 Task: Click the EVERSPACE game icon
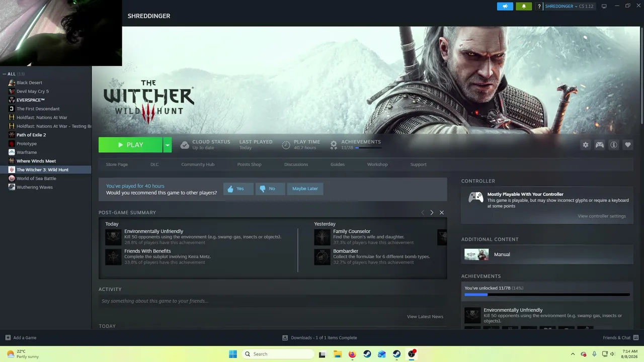coord(12,100)
